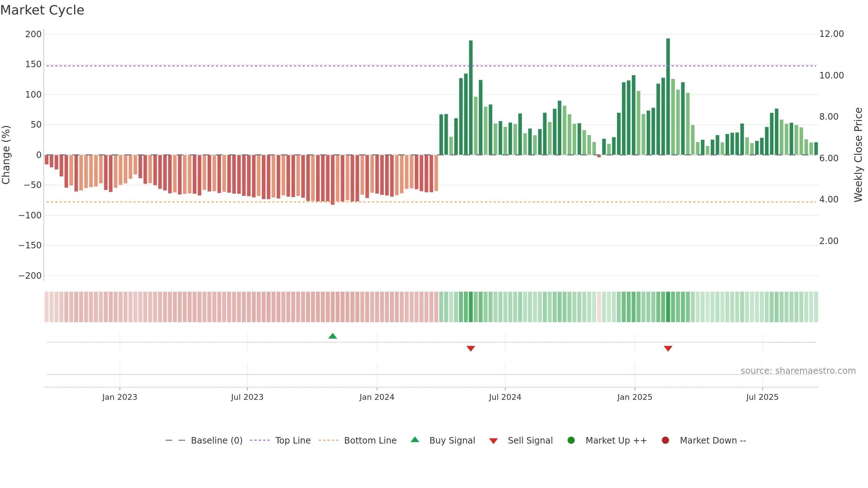Click the −200 tick on the left axis

30,276
